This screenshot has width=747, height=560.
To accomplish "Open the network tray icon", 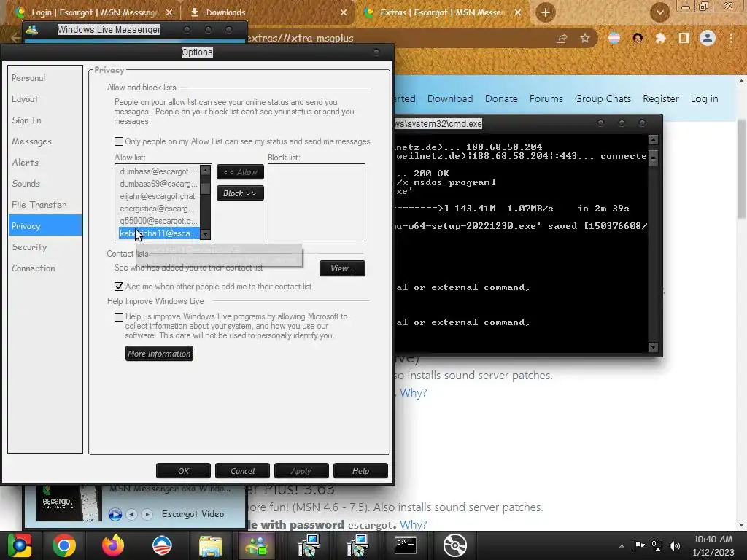I will click(x=657, y=545).
